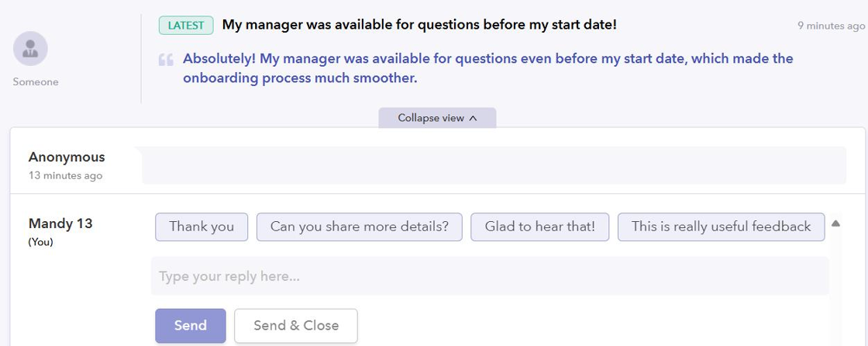Click the 13 minutes ago timestamp
Screen dimensions: 868x346
point(65,175)
